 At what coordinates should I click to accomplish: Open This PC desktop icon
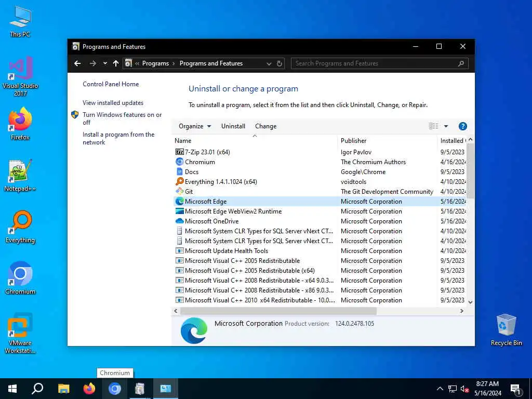point(20,21)
